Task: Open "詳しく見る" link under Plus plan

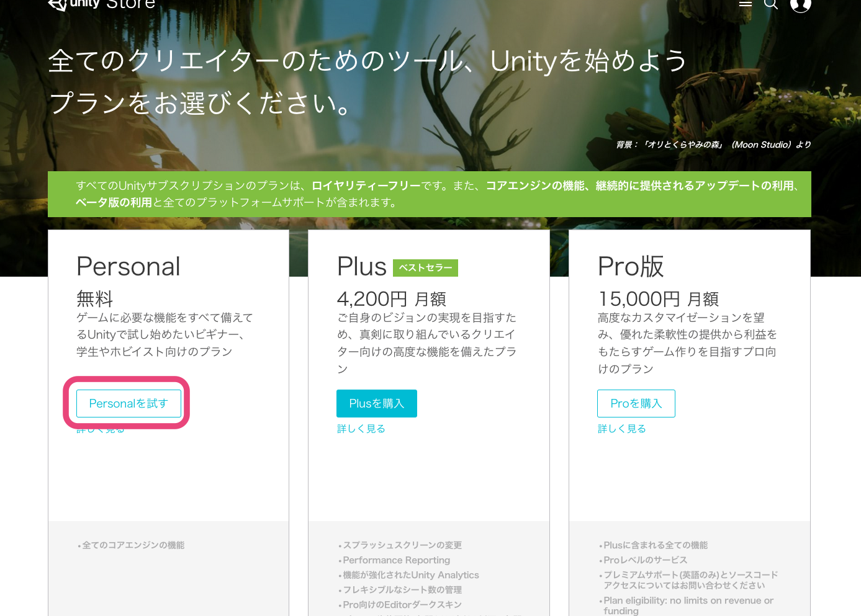Action: [x=361, y=429]
